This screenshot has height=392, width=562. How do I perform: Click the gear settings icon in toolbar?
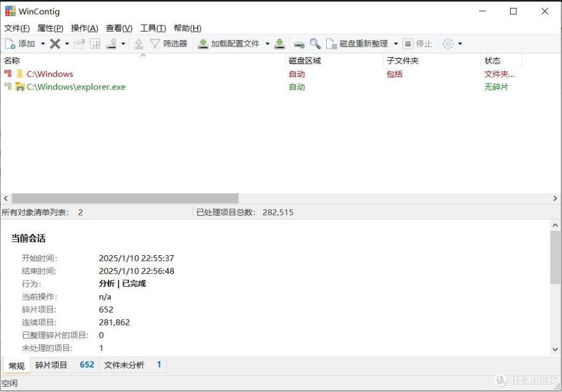tap(448, 44)
